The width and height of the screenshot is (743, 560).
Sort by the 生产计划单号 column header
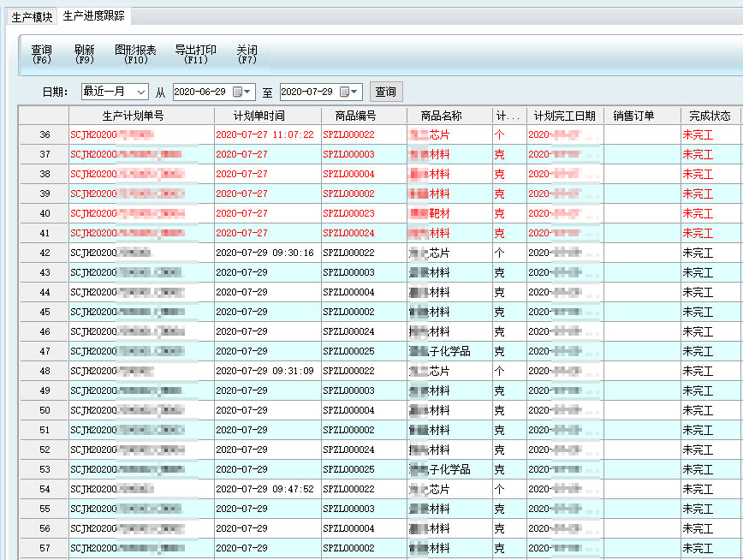pos(141,116)
